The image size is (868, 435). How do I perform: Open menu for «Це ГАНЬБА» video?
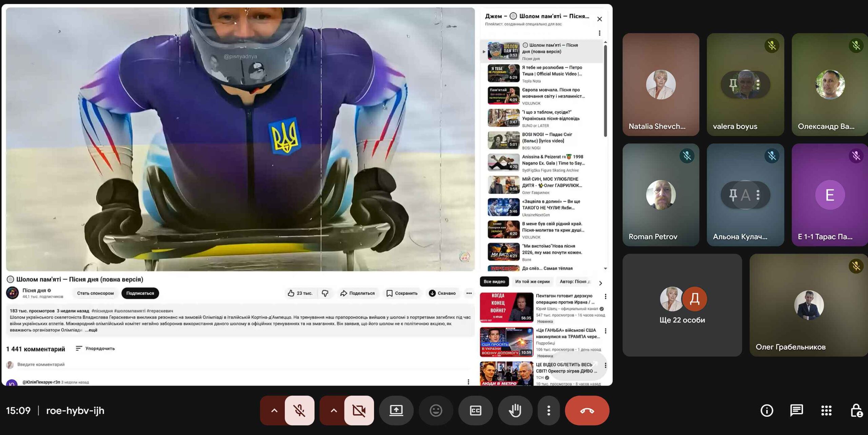tap(606, 331)
